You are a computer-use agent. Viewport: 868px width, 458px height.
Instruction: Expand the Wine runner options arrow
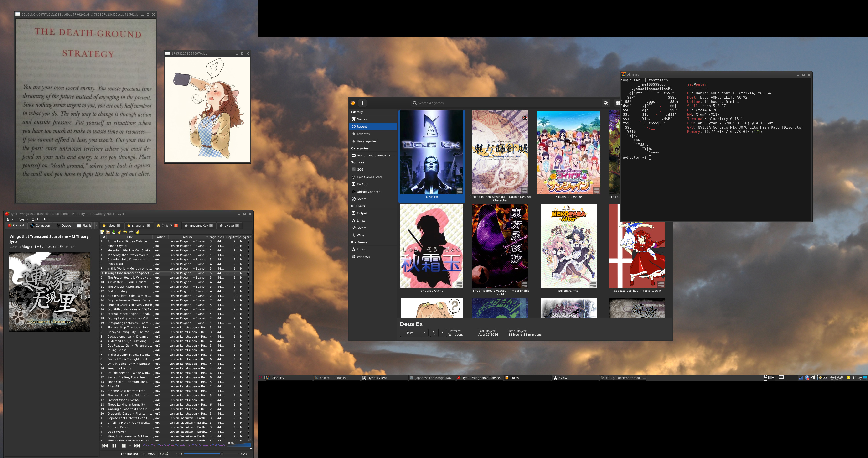pos(443,333)
